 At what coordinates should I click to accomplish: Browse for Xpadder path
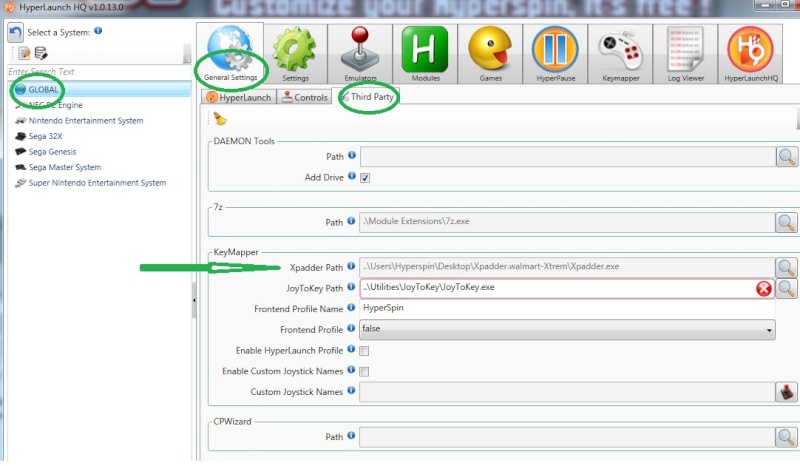coord(786,267)
